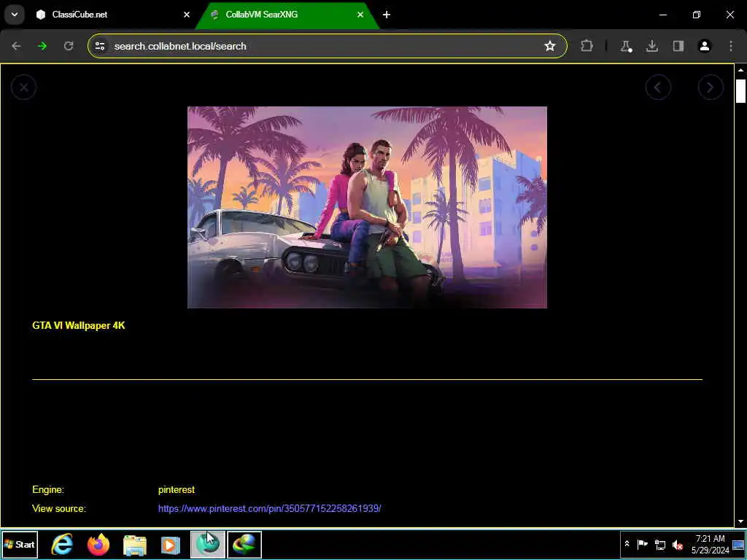
Task: Open the clock showing 7:21 AM
Action: coord(710,544)
